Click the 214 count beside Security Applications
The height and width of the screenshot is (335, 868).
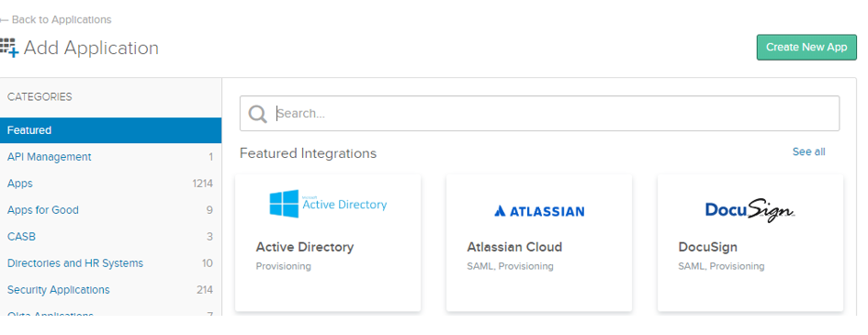[204, 290]
